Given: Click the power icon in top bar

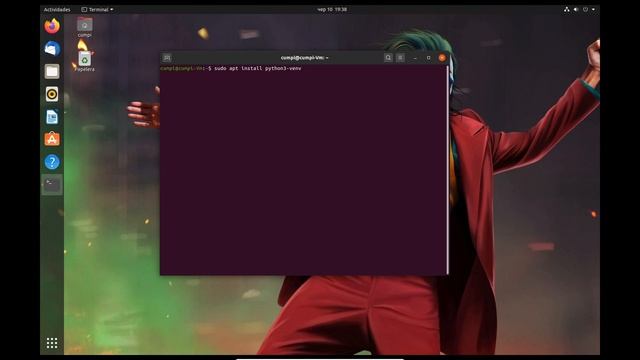Looking at the screenshot, I should pos(585,9).
